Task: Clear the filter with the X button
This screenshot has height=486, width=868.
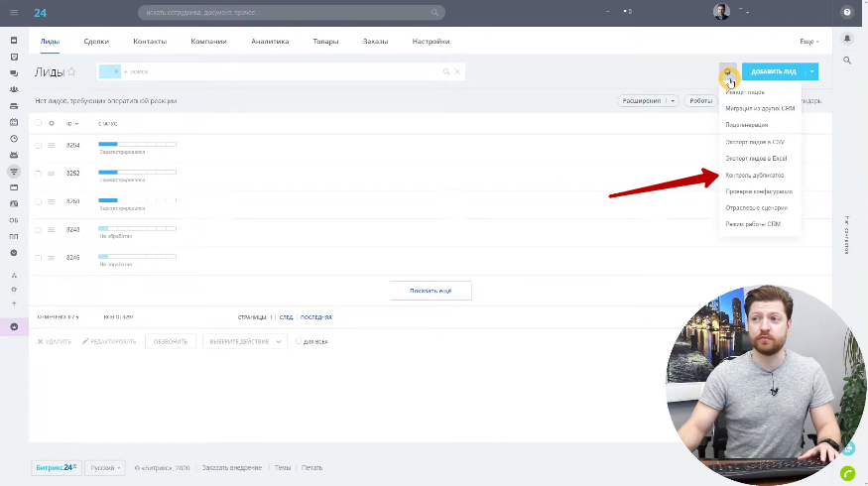Action: (x=457, y=71)
